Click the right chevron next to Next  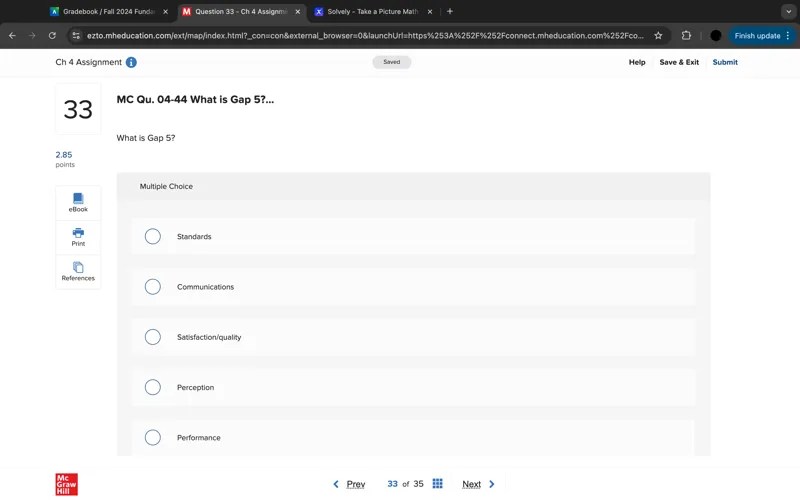click(x=492, y=484)
